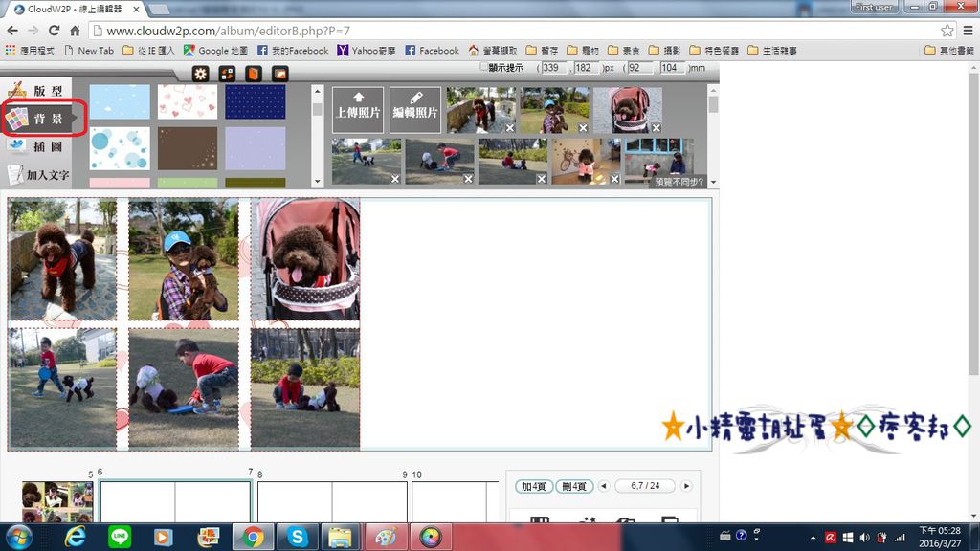
Task: Open the 加入文字 (add text) tab
Action: tap(36, 175)
